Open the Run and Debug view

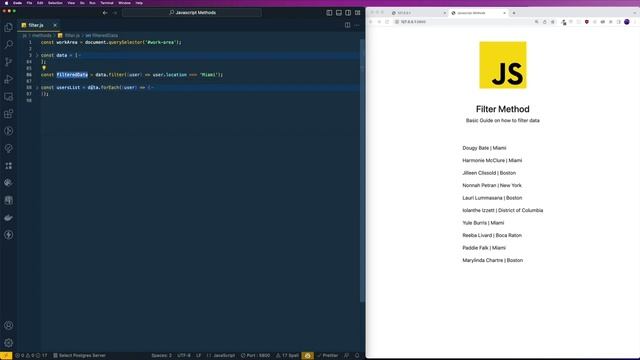[x=9, y=79]
